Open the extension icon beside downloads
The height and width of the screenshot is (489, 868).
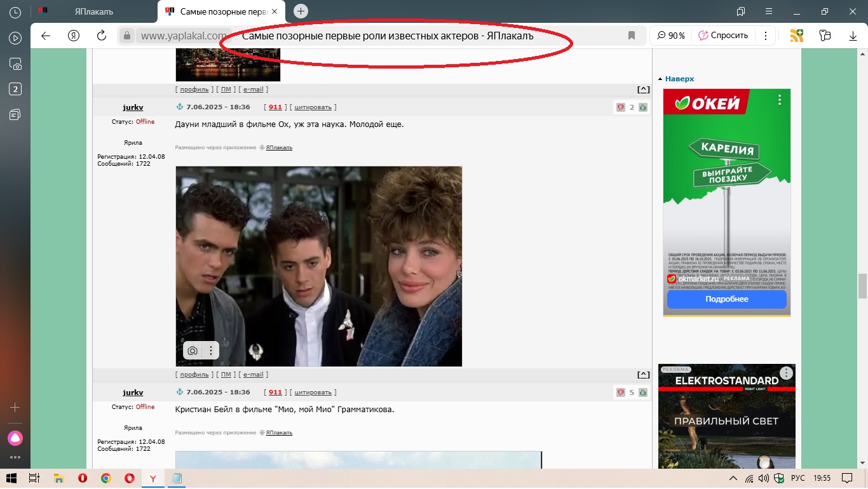point(825,36)
